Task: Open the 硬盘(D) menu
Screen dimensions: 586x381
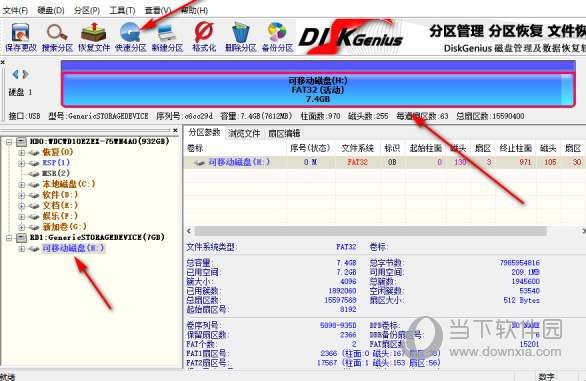Action: [51, 10]
